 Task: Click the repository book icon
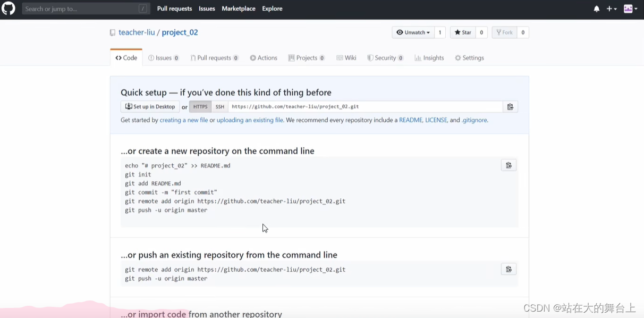click(x=113, y=33)
